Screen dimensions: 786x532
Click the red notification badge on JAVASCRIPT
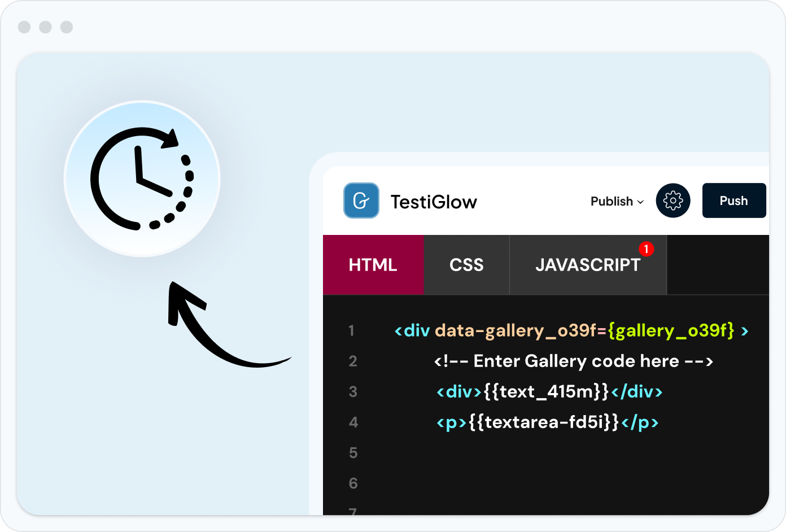pyautogui.click(x=647, y=249)
